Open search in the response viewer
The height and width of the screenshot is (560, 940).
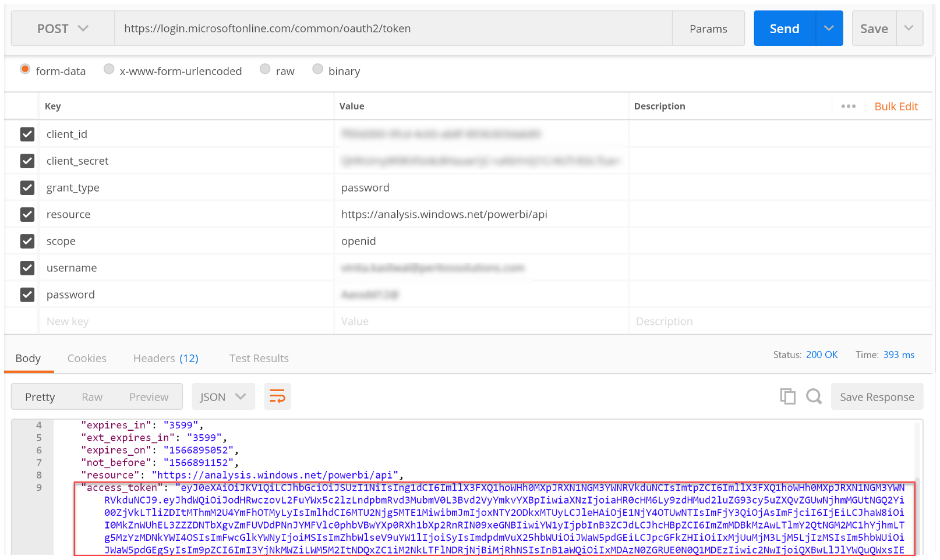pyautogui.click(x=814, y=396)
